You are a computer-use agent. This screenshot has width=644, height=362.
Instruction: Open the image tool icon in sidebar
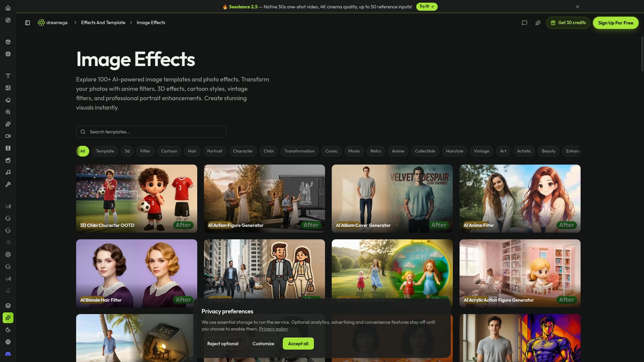(8, 88)
